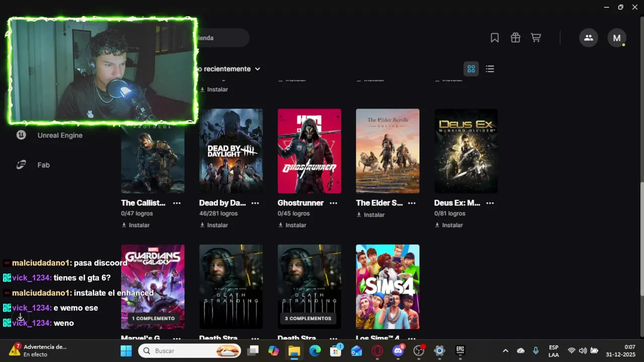Click the gift box icon

(515, 38)
